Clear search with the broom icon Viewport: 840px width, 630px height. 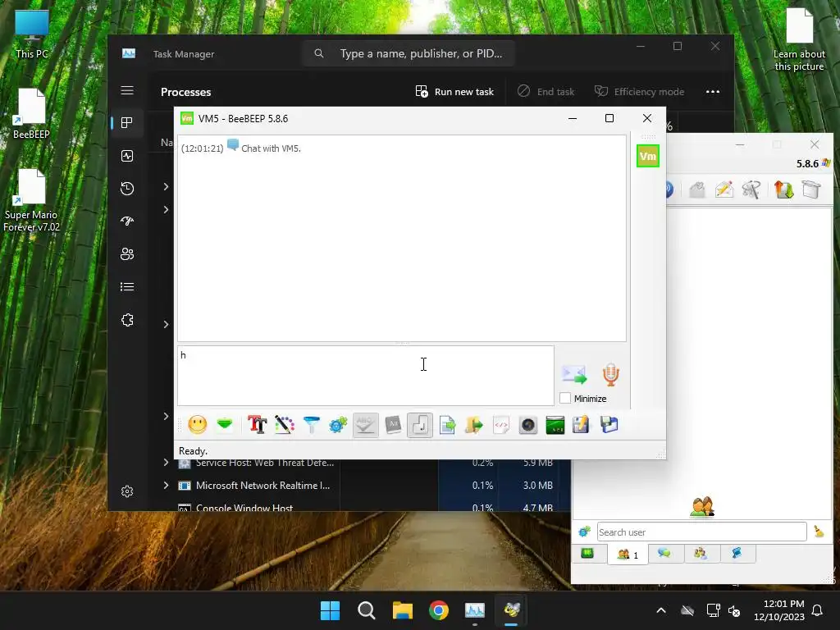point(819,532)
